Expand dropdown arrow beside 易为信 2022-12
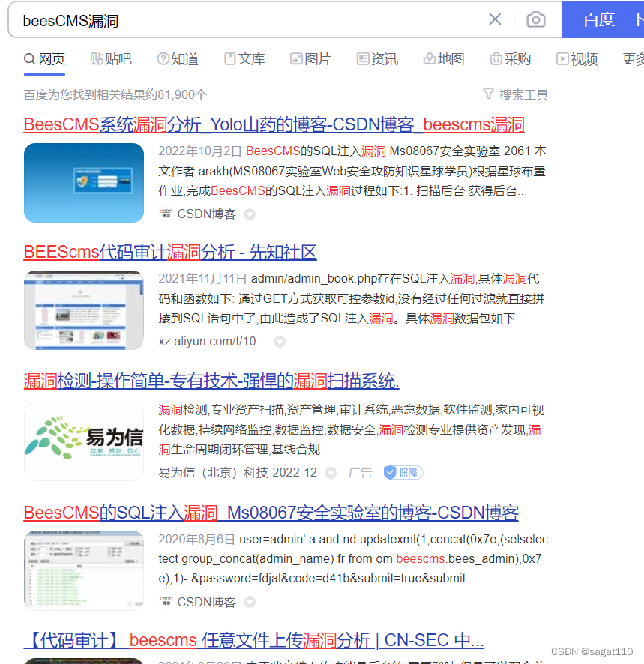The width and height of the screenshot is (644, 664). click(x=331, y=473)
